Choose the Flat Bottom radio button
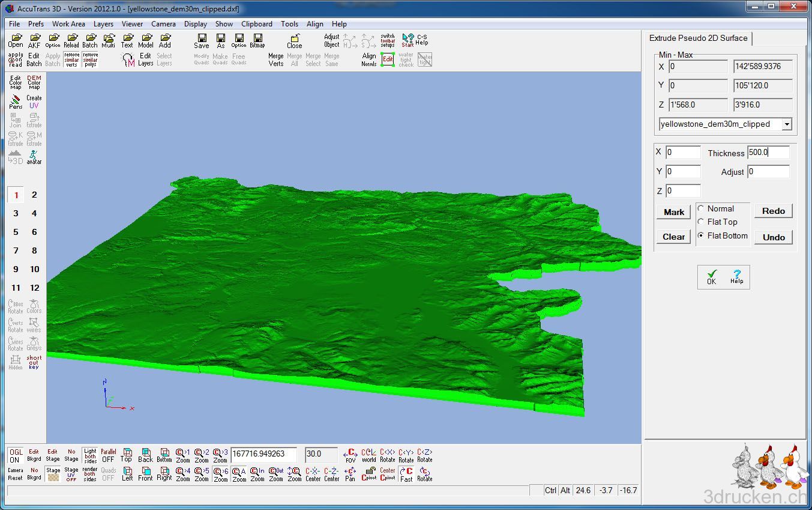The width and height of the screenshot is (812, 510). pos(701,235)
